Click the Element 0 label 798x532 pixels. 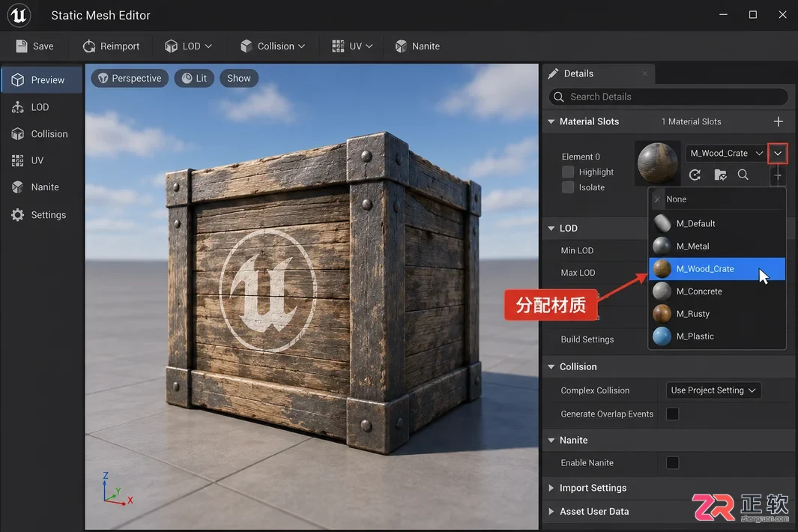(x=581, y=157)
